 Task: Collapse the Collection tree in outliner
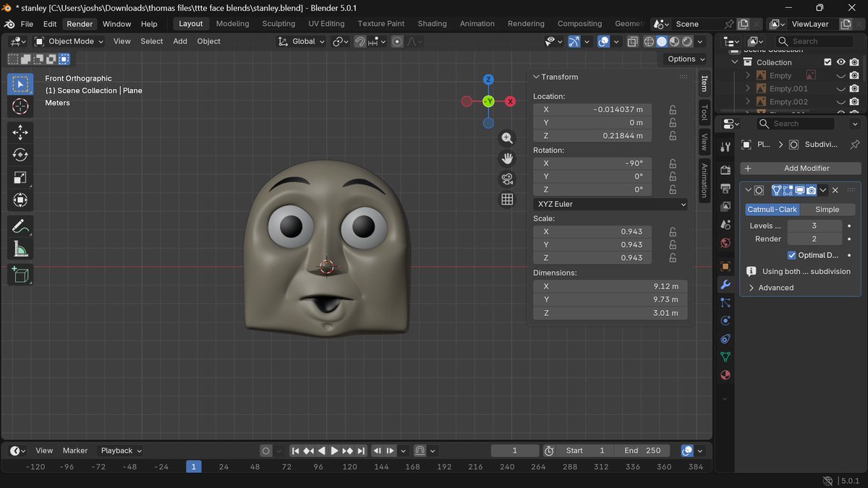tap(735, 62)
